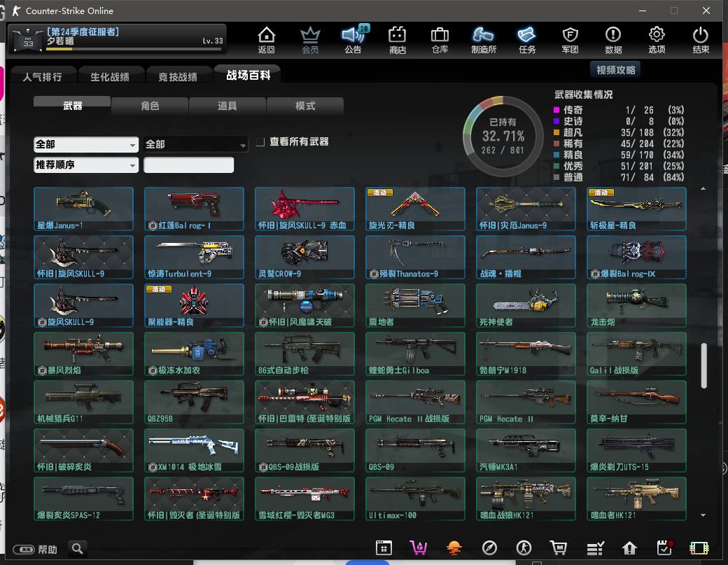The image size is (728, 565).
Task: Open the 推荐顺序 sort order dropdown
Action: point(86,165)
